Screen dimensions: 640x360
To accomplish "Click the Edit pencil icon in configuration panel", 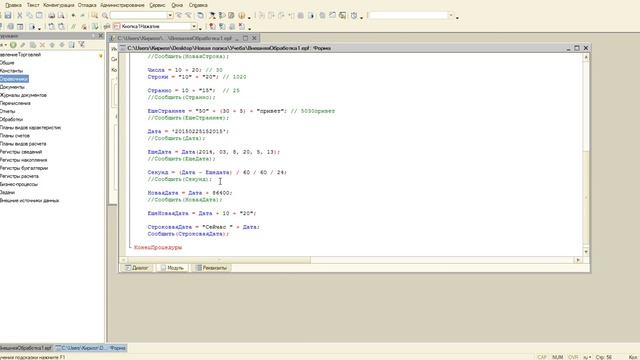I will (23, 45).
